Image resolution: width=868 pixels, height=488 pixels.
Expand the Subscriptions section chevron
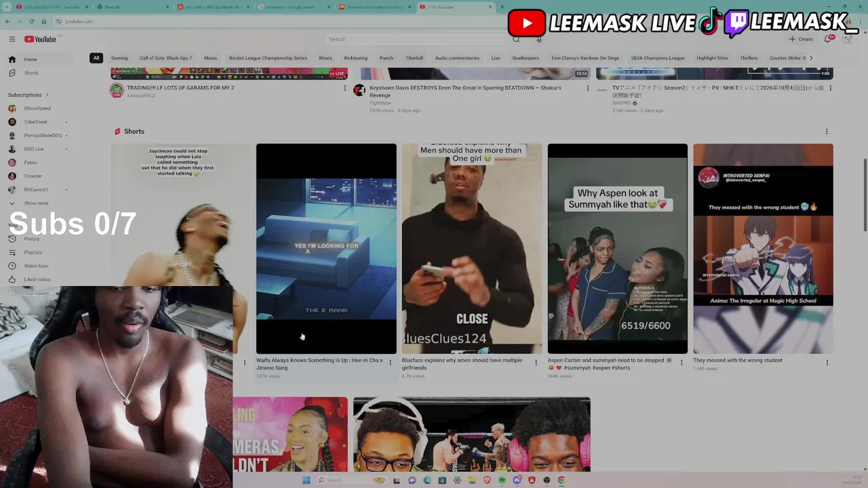47,95
